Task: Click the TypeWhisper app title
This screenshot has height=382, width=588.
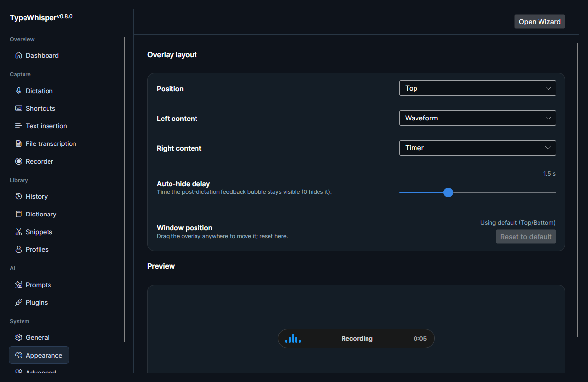Action: [x=33, y=17]
